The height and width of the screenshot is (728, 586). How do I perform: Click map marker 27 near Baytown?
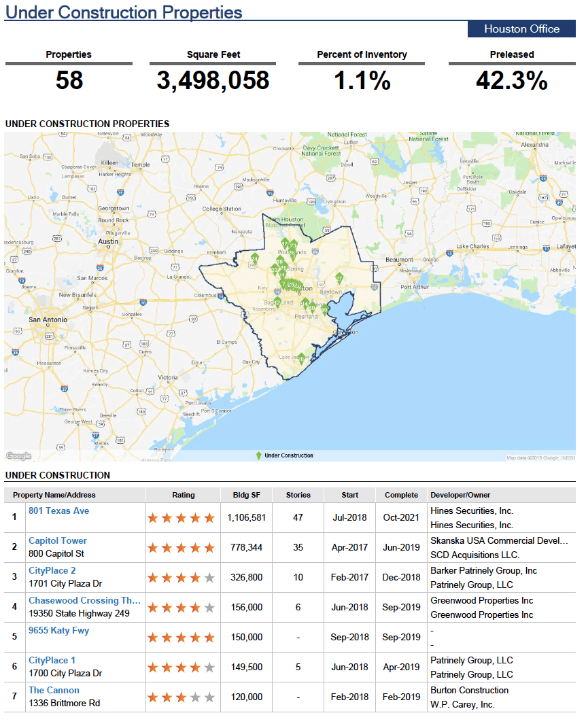pos(339,279)
